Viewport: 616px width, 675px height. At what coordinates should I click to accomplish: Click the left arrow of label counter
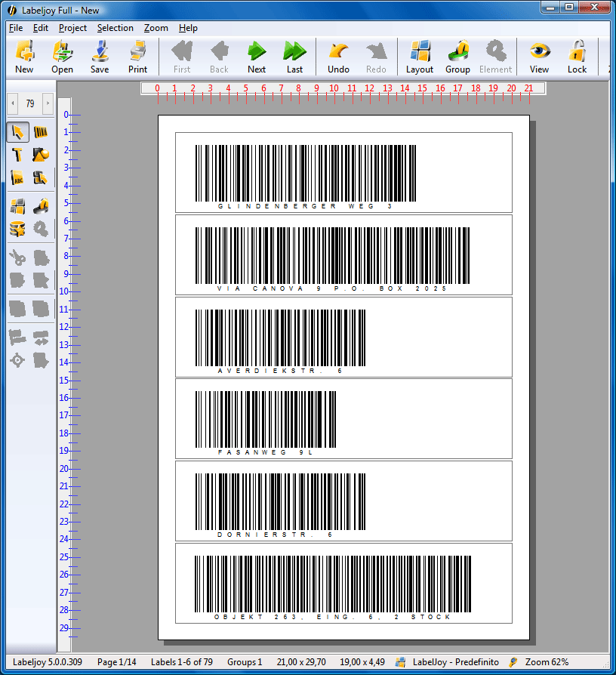[x=13, y=103]
